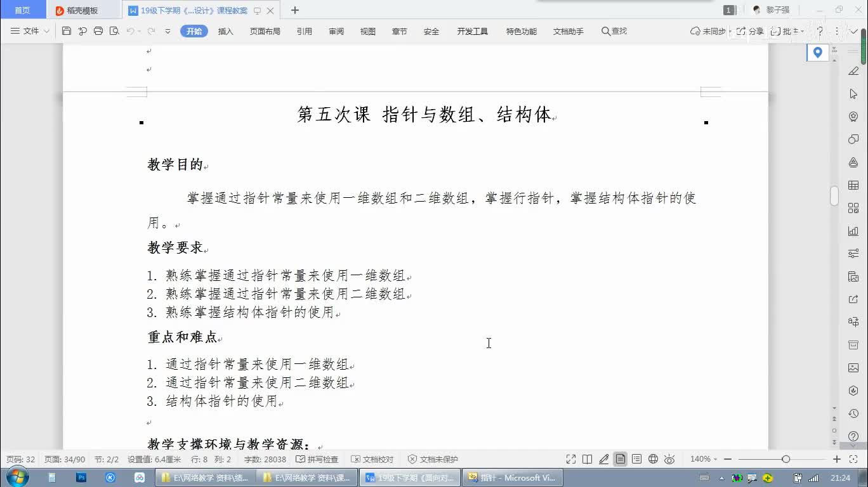Screen dimensions: 868x487
Task: Open the 插入 ribbon tab
Action: click(226, 31)
